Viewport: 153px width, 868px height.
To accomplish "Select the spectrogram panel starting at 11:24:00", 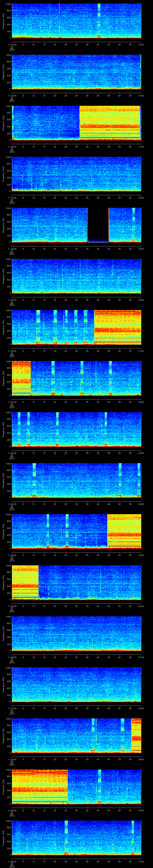I will pyautogui.click(x=76, y=531).
